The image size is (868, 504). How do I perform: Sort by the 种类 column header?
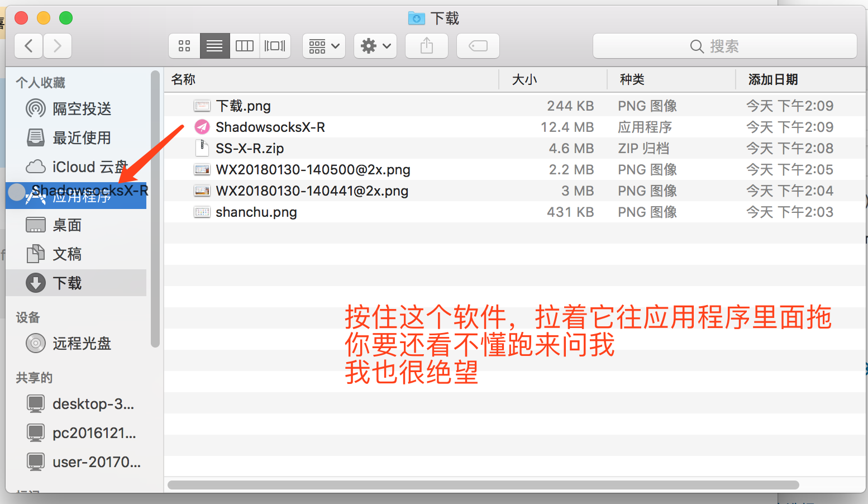(x=671, y=79)
